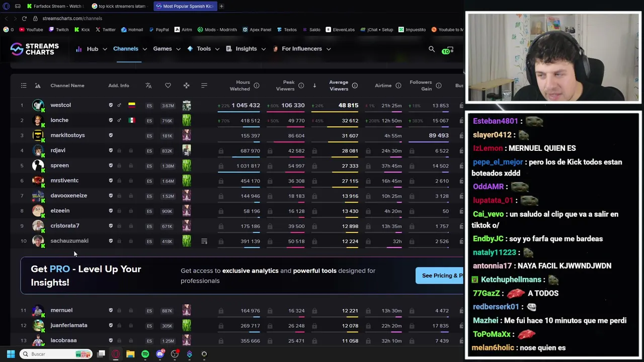Click the Average Viewers info icon
This screenshot has height=362, width=644.
[x=355, y=86]
